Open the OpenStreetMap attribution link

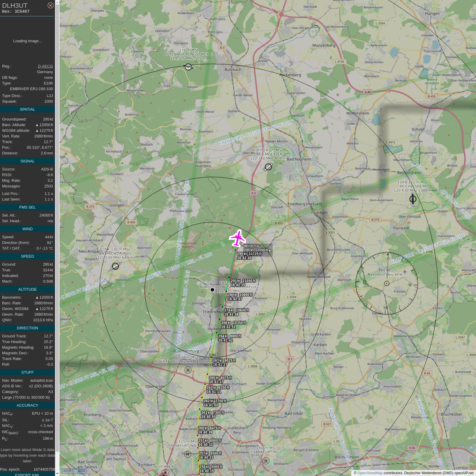coord(370,473)
